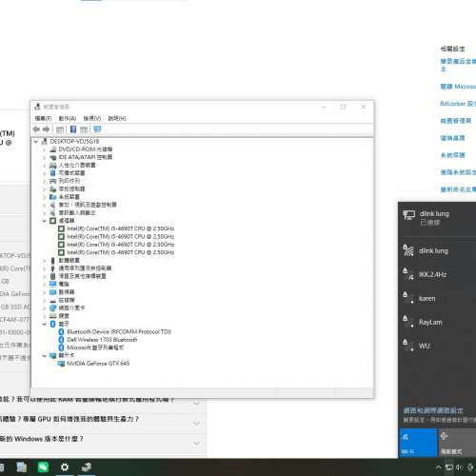476x476 pixels.
Task: Select first Intel Core i5-4690T CPU entry
Action: click(x=120, y=228)
